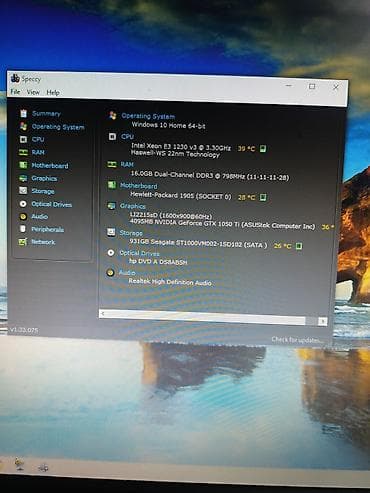Select Graphics in the sidebar
370x493 pixels.
[44, 178]
